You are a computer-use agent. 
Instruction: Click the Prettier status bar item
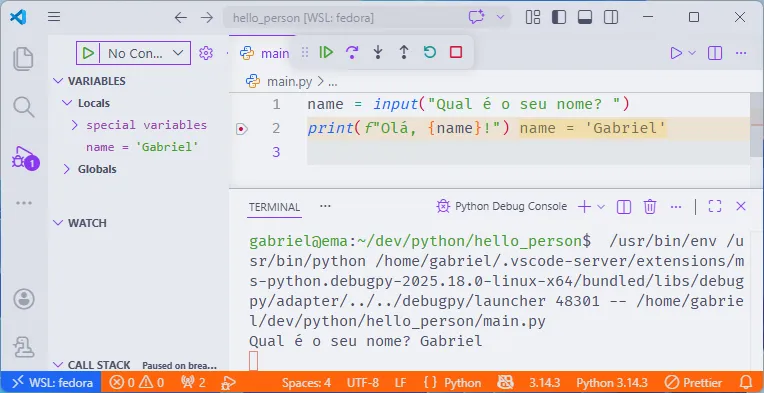694,382
